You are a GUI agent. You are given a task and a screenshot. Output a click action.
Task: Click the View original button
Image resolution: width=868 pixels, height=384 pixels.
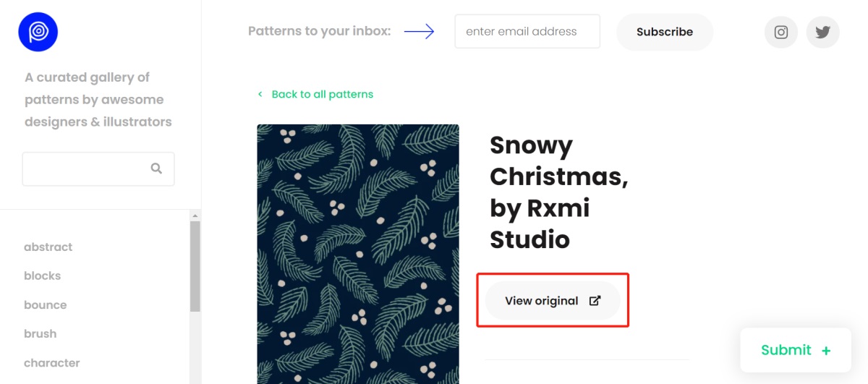[x=542, y=301]
